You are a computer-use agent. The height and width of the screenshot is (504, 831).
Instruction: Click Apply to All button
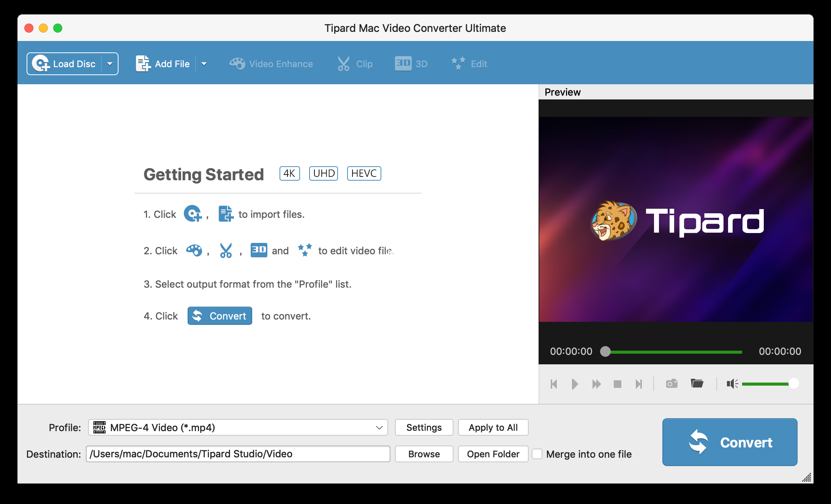[x=493, y=427]
